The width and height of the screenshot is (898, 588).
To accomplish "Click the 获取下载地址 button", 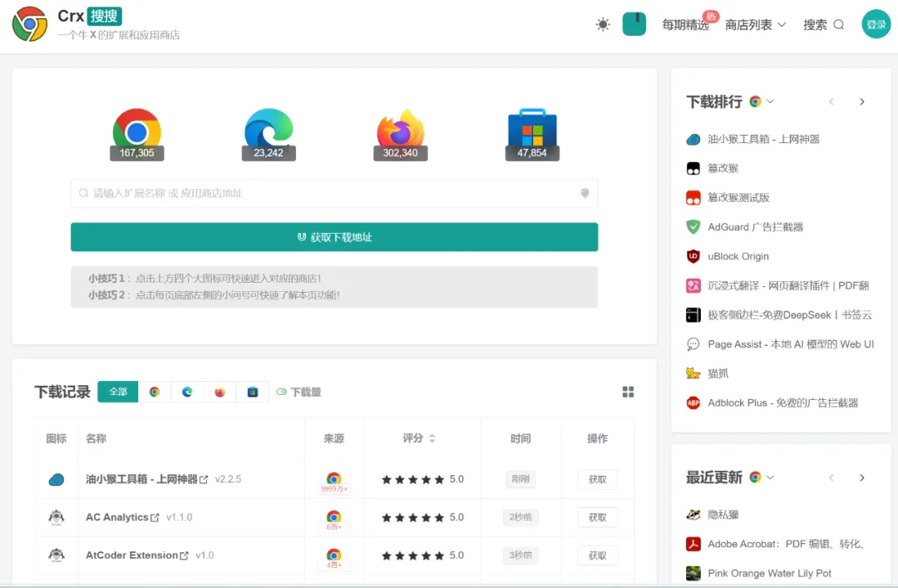I will point(334,237).
